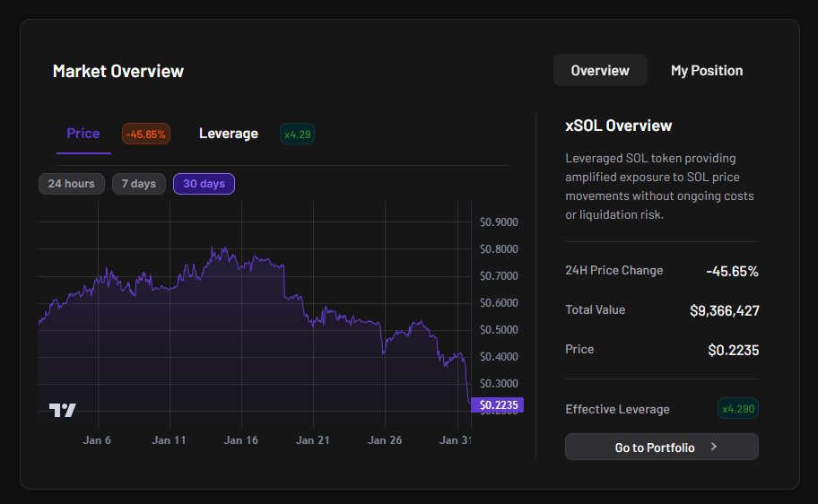The image size is (818, 504).
Task: Click the $0.5000 price axis label
Action: (499, 330)
